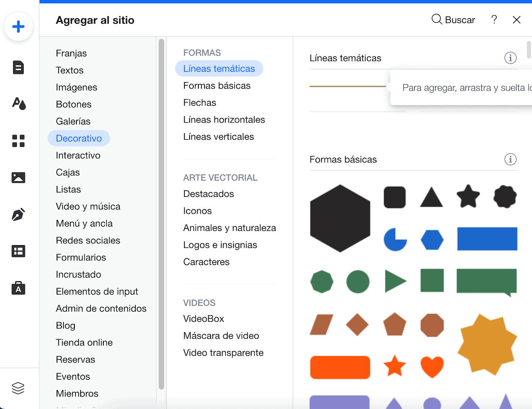Open help question mark icon
The image size is (532, 409).
point(494,19)
